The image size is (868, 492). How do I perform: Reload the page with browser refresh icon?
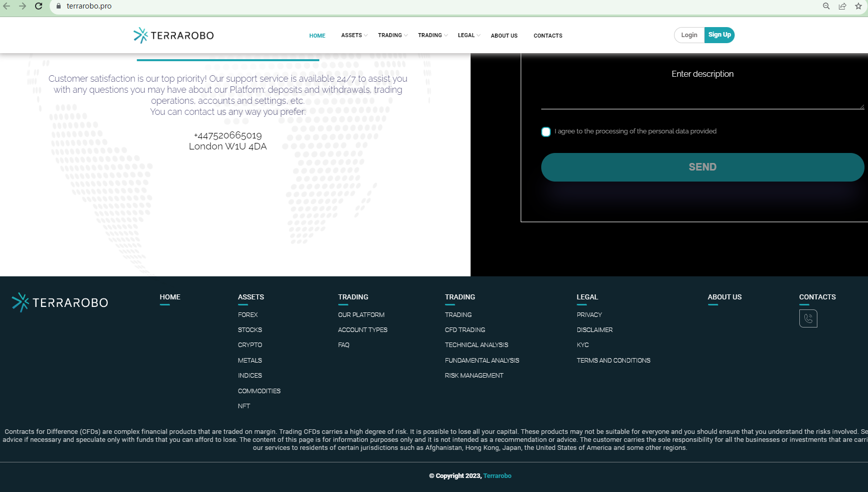39,6
